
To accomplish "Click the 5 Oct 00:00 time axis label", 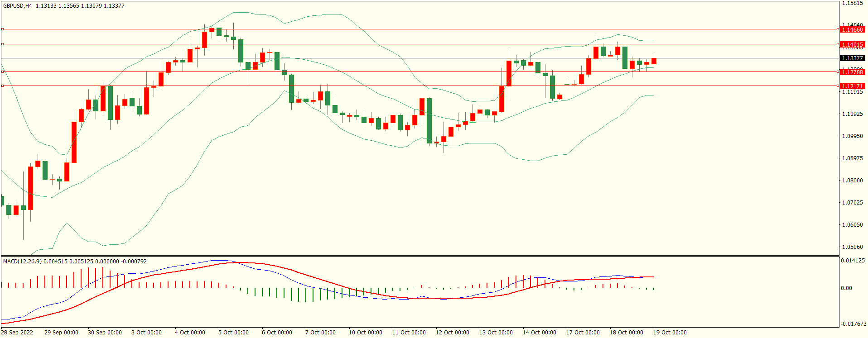I will 233,333.
